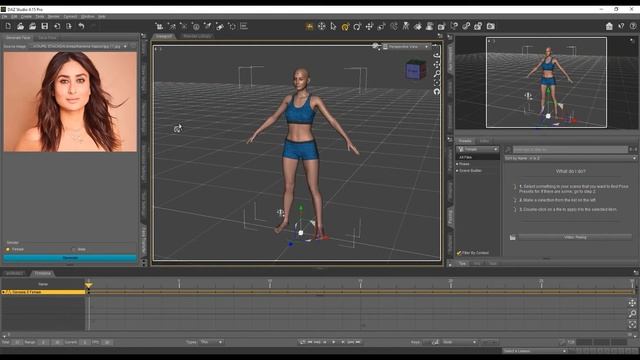Switch to the Render Library tab
Screen dimensions: 640x360
click(x=197, y=36)
